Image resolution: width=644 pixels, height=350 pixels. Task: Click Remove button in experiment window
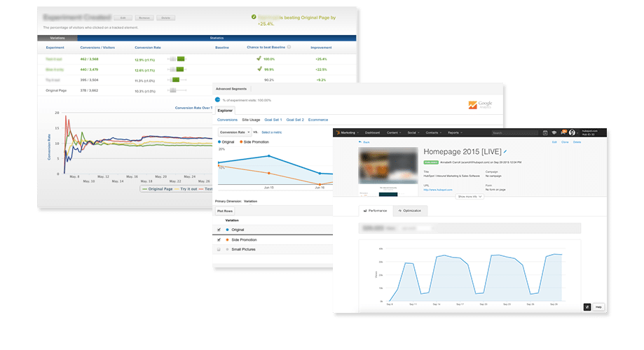pos(144,17)
